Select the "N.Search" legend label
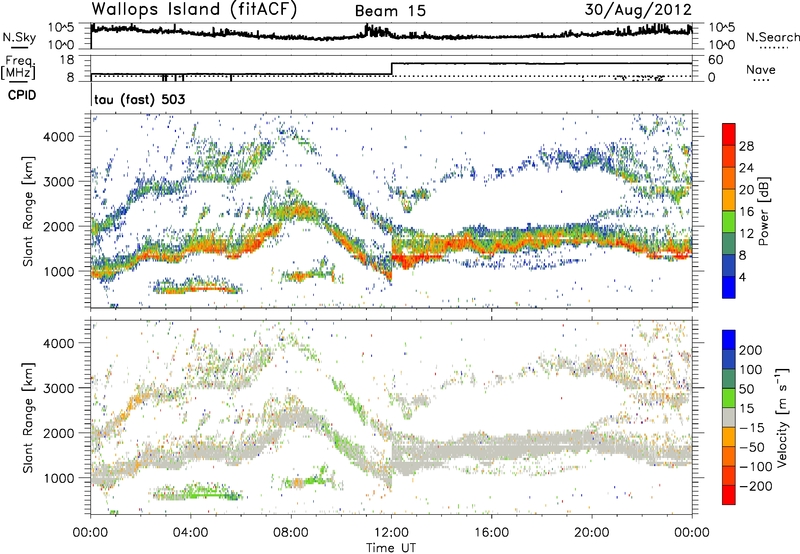800x554 pixels. tap(772, 37)
